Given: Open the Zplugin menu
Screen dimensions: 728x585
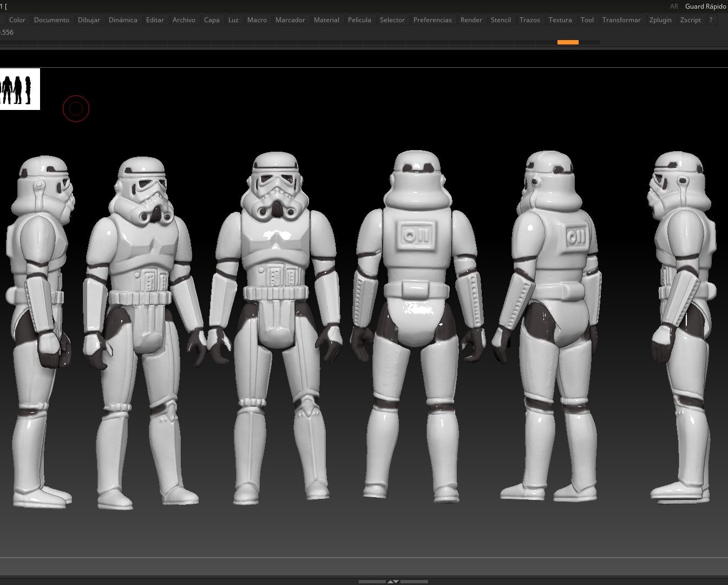Looking at the screenshot, I should click(x=660, y=20).
